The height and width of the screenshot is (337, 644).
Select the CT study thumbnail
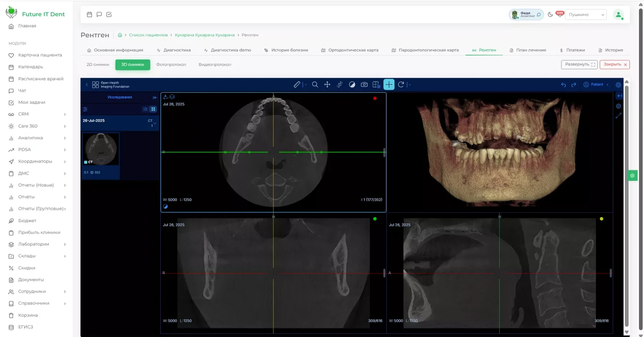coord(101,149)
